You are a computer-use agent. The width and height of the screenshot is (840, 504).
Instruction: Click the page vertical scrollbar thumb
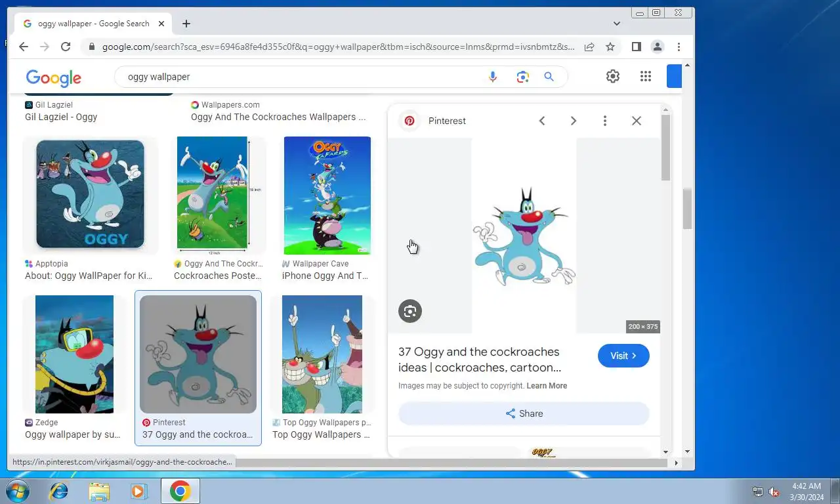tap(687, 209)
